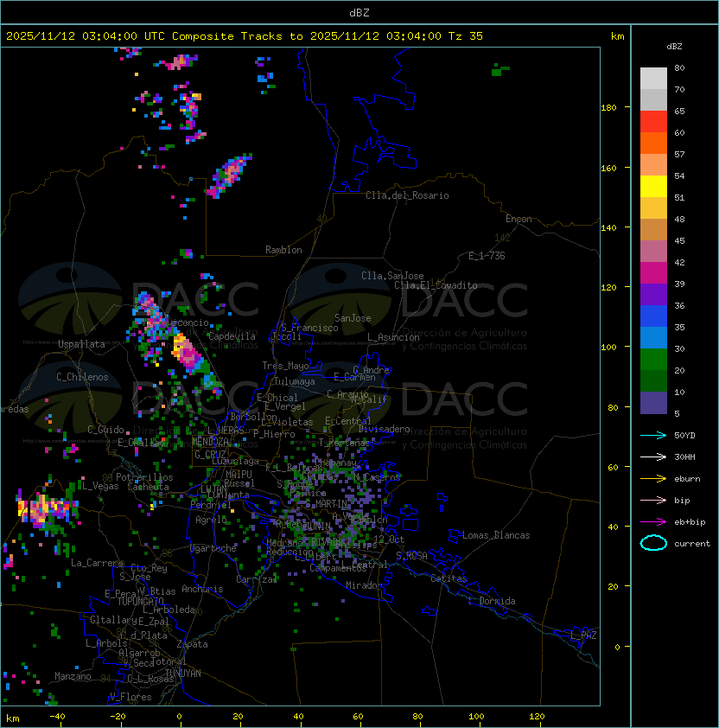Click the '-20' tick on horizontal axis
This screenshot has height=728, width=719.
point(118,717)
